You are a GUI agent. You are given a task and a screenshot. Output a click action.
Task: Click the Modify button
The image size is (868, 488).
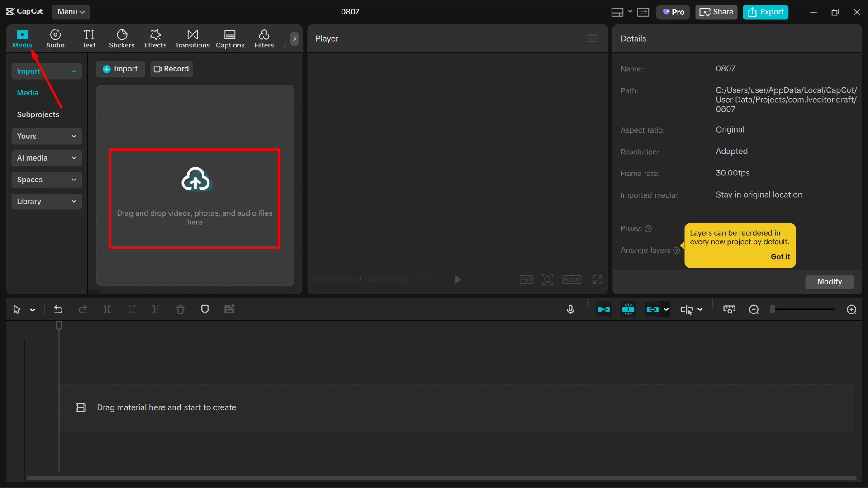(x=830, y=282)
